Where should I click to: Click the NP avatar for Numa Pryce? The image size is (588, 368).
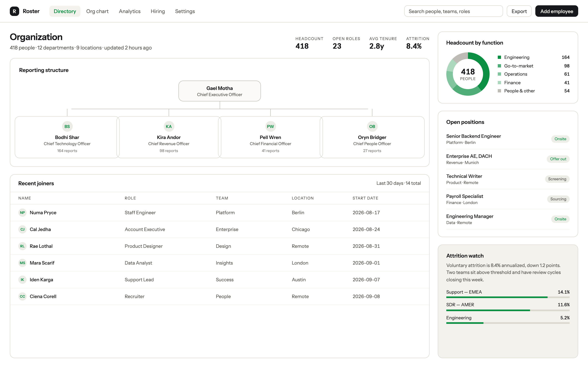click(22, 212)
